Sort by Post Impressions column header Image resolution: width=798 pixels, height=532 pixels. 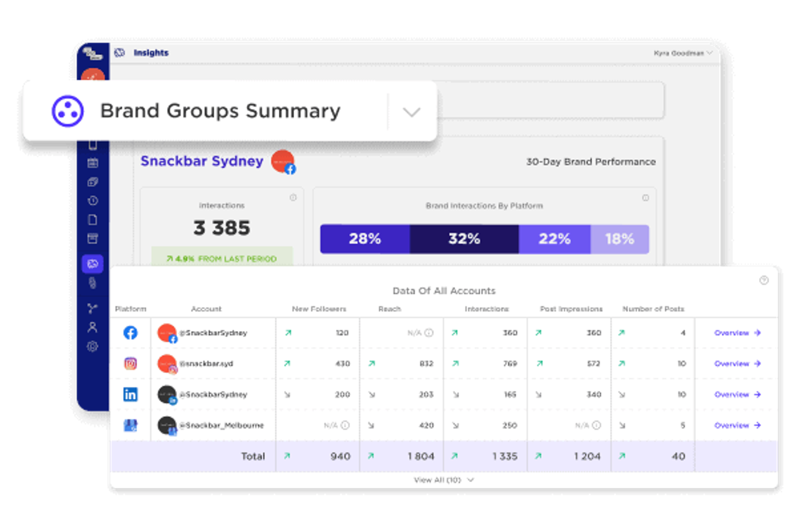coord(571,309)
